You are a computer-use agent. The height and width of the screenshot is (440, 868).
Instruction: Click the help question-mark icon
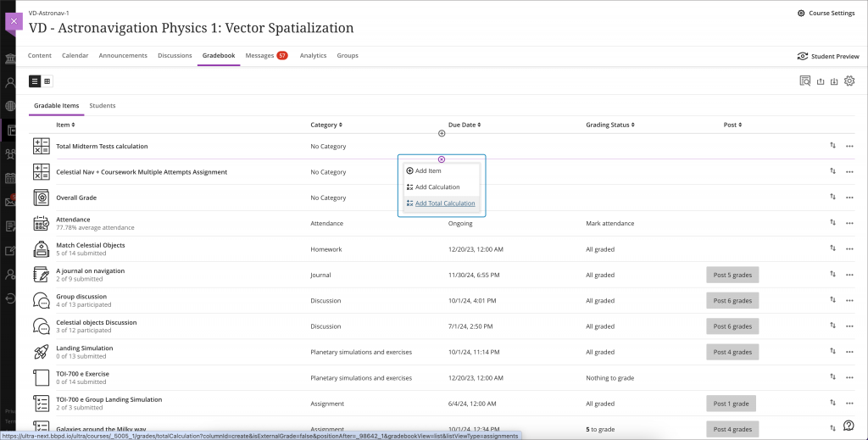tap(849, 425)
